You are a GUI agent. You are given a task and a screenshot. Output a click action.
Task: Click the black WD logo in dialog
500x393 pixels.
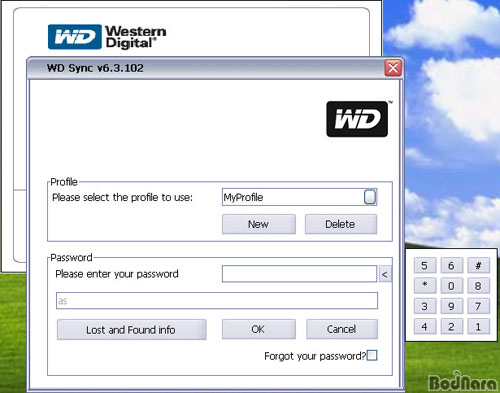click(x=357, y=119)
